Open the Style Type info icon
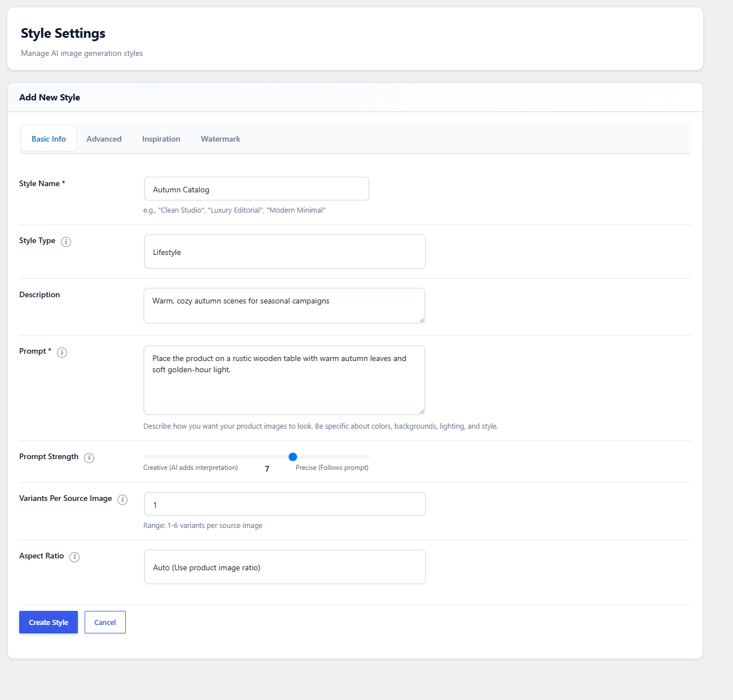This screenshot has width=733, height=700. tap(66, 242)
